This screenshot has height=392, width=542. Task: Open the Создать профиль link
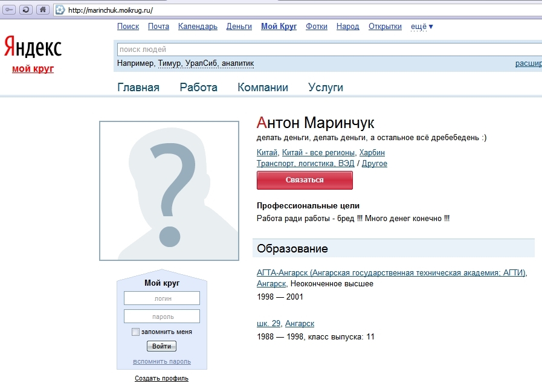(x=161, y=378)
